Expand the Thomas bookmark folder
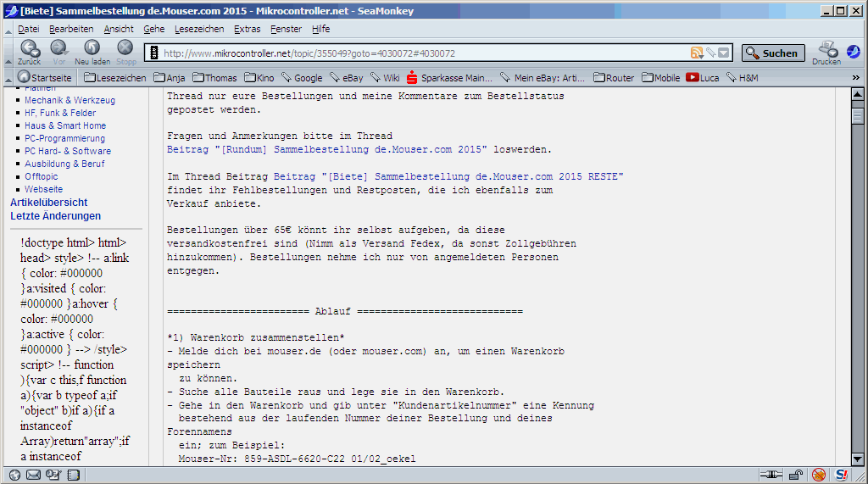Image resolution: width=868 pixels, height=484 pixels. click(214, 77)
